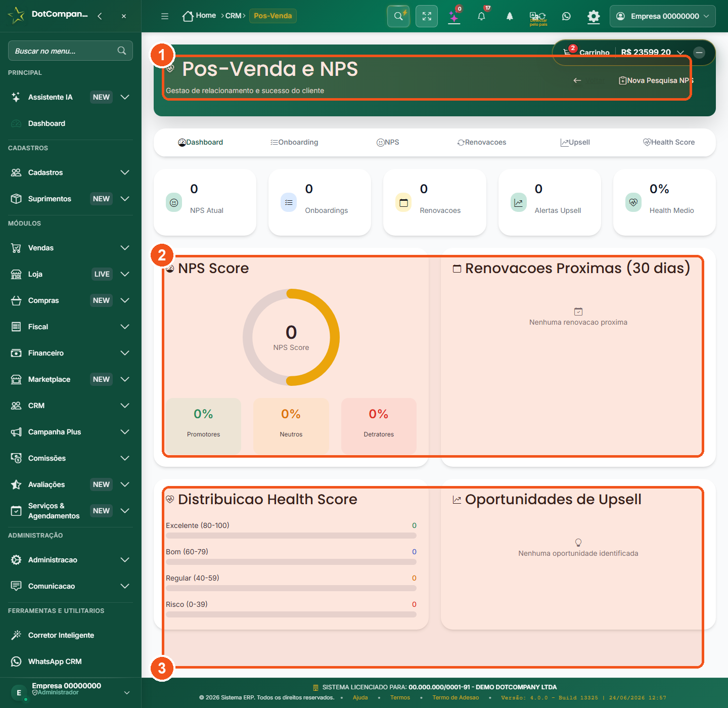The image size is (728, 708).
Task: Open notifications bell with badge 17
Action: (x=481, y=16)
